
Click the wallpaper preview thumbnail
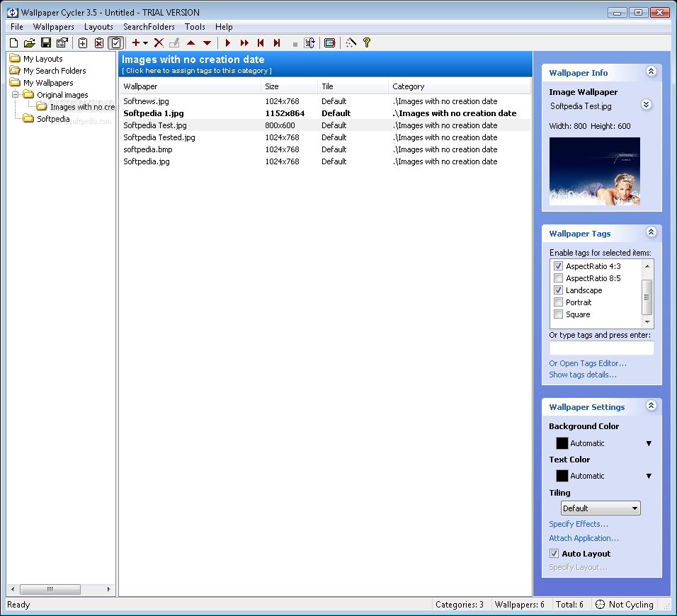595,171
